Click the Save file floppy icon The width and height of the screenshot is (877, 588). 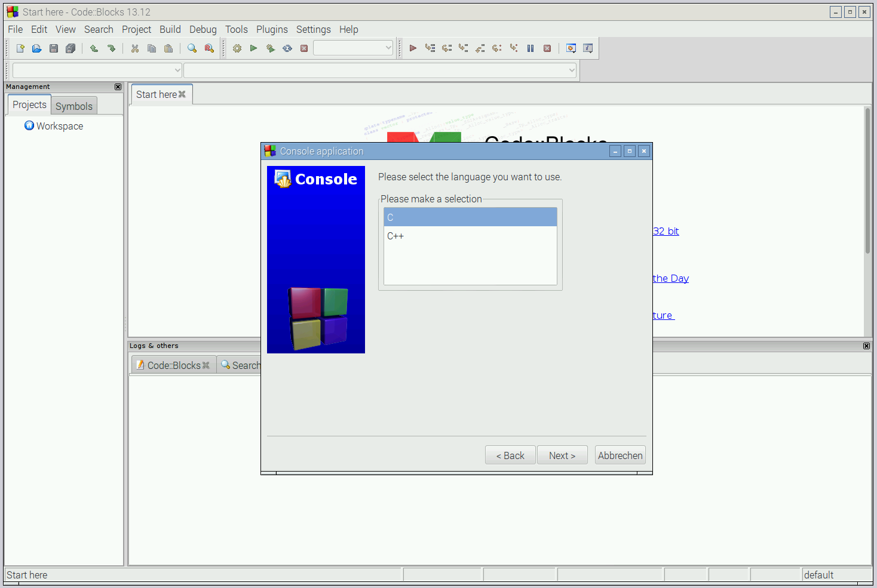tap(54, 48)
